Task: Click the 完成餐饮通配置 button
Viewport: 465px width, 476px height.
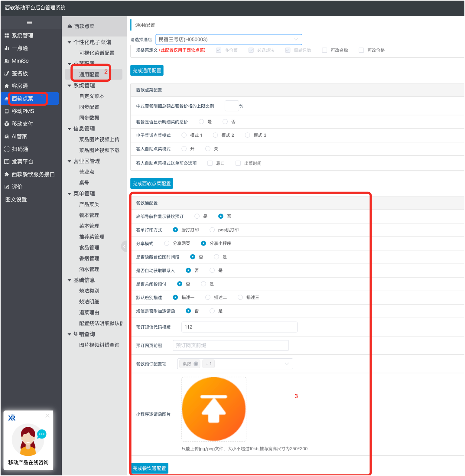Action: tap(149, 468)
